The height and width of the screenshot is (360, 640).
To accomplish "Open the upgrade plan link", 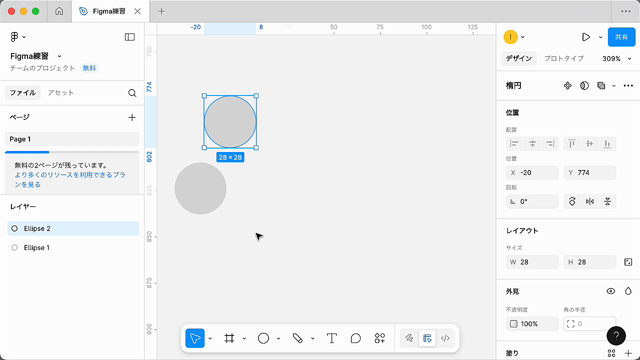I will point(70,180).
